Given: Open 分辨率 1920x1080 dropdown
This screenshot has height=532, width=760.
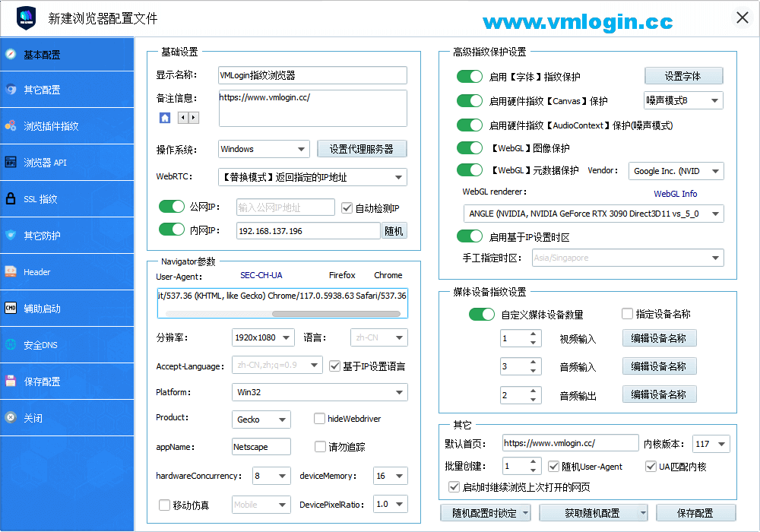Looking at the screenshot, I should point(263,337).
